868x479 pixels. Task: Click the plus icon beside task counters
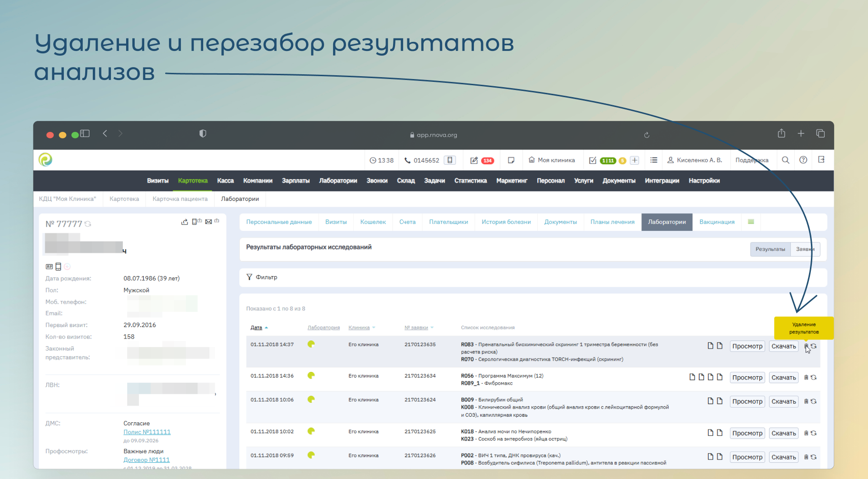coord(634,160)
